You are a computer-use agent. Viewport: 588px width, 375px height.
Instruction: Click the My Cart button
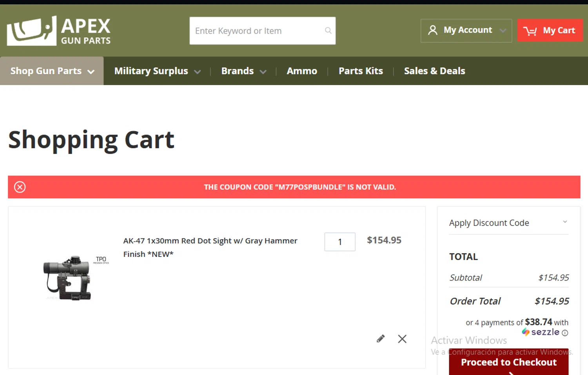pos(550,30)
